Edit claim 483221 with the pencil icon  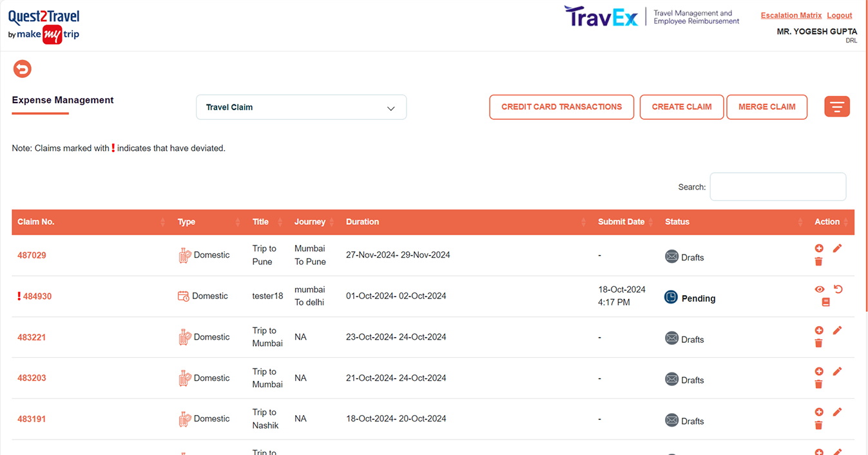click(x=837, y=330)
